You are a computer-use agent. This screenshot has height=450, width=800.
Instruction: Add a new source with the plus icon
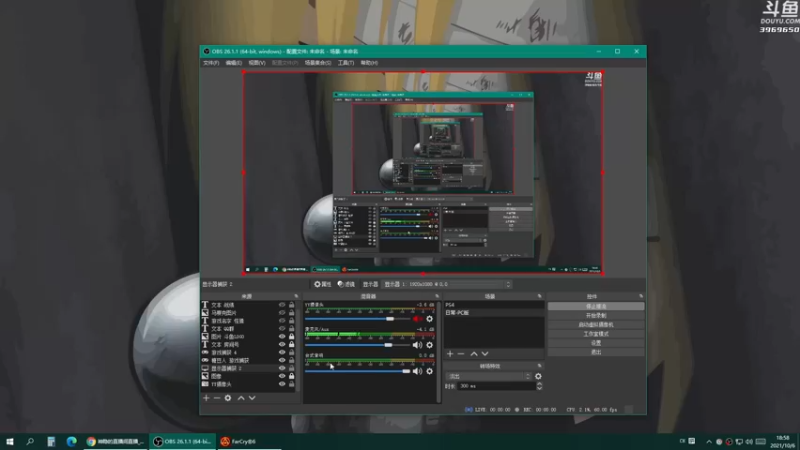click(206, 398)
